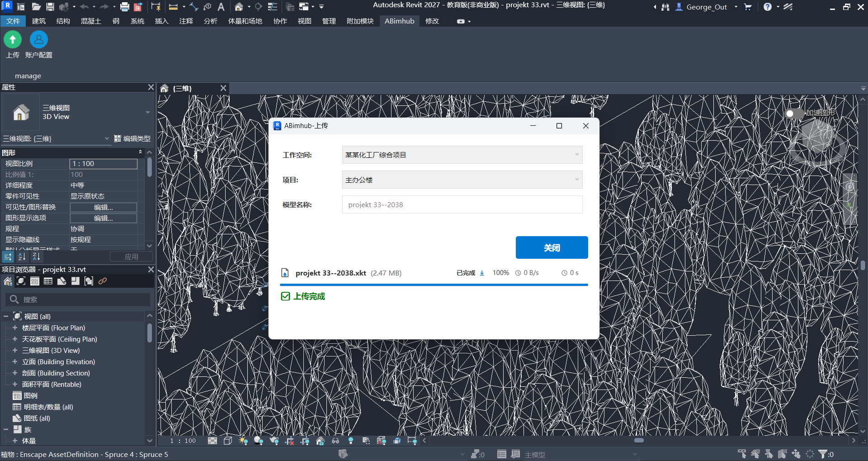Select the Text 'A' tool in quick access toolbar
Image resolution: width=868 pixels, height=461 pixels.
coord(221,7)
